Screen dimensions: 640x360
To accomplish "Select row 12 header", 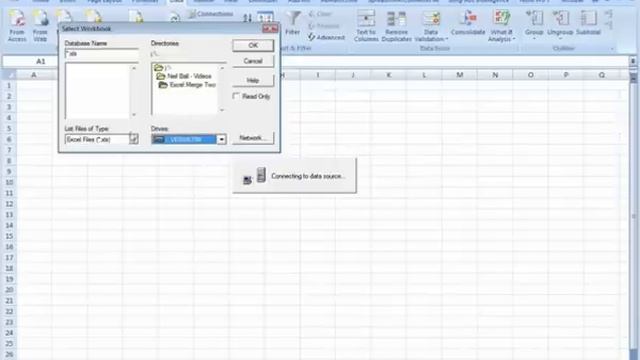I will 9,204.
